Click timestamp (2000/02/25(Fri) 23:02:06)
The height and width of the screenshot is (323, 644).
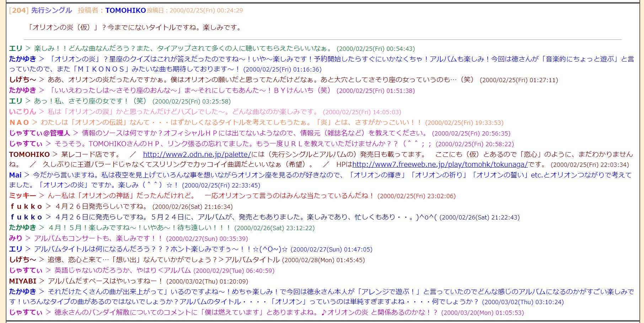pyautogui.click(x=417, y=196)
